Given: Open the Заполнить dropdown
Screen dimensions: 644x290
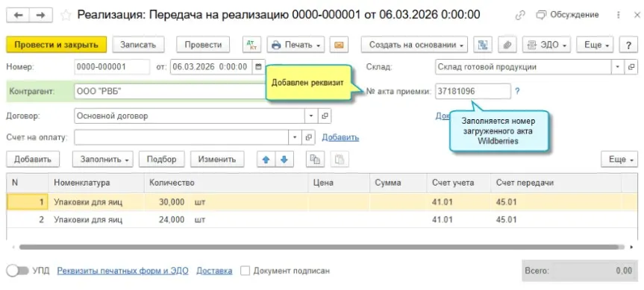Looking at the screenshot, I should (x=103, y=160).
